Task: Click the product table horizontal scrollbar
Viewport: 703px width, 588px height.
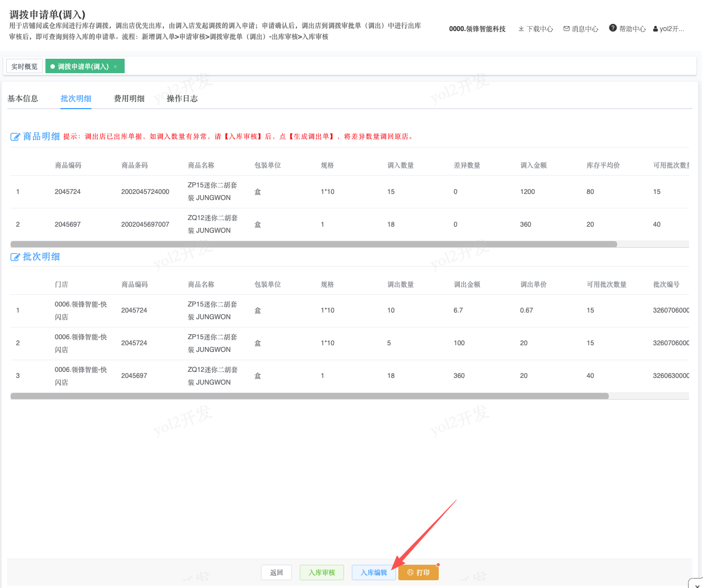Action: (x=314, y=244)
